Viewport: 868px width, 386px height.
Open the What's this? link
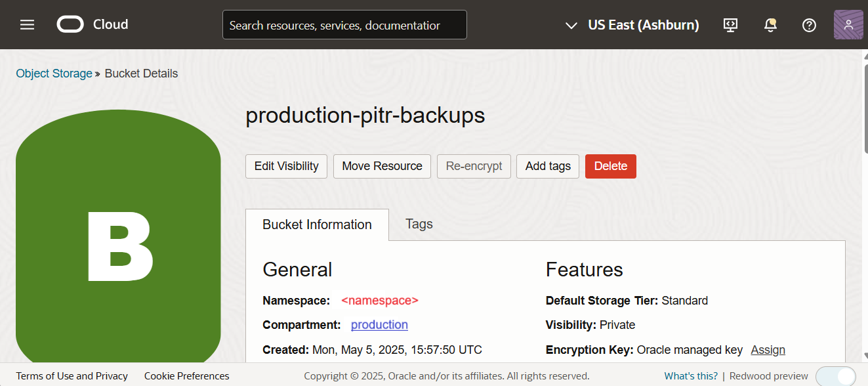tap(691, 376)
